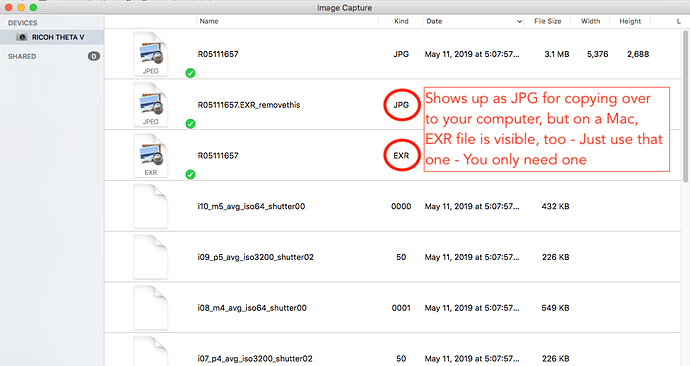This screenshot has height=366, width=690.
Task: Sort files by the Width column
Action: click(x=590, y=21)
